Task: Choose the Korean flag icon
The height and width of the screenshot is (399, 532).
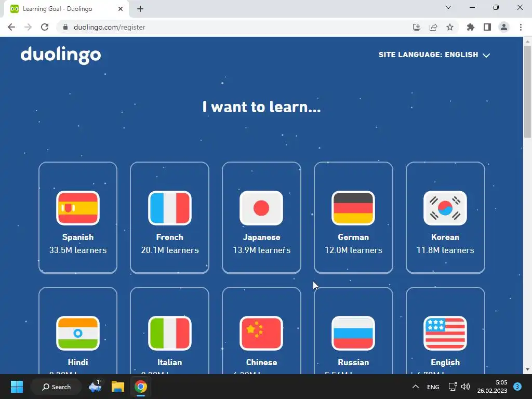Action: click(x=445, y=208)
